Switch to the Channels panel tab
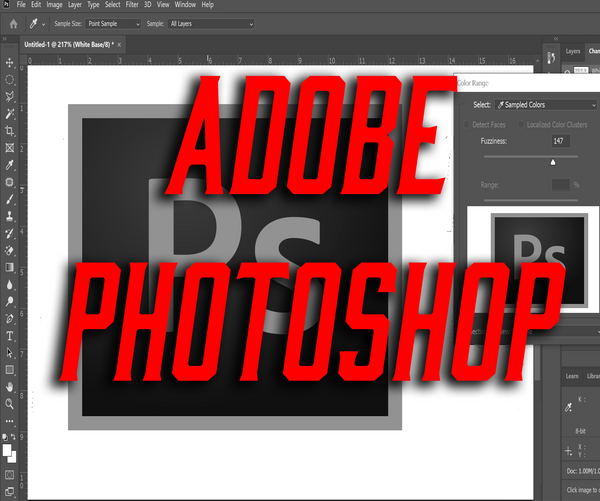This screenshot has width=600, height=501. point(593,51)
